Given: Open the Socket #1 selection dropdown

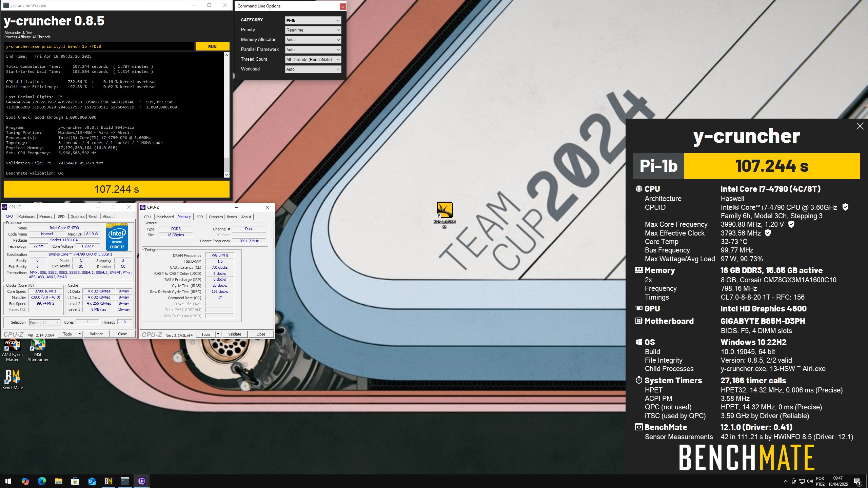Looking at the screenshot, I should [x=44, y=322].
